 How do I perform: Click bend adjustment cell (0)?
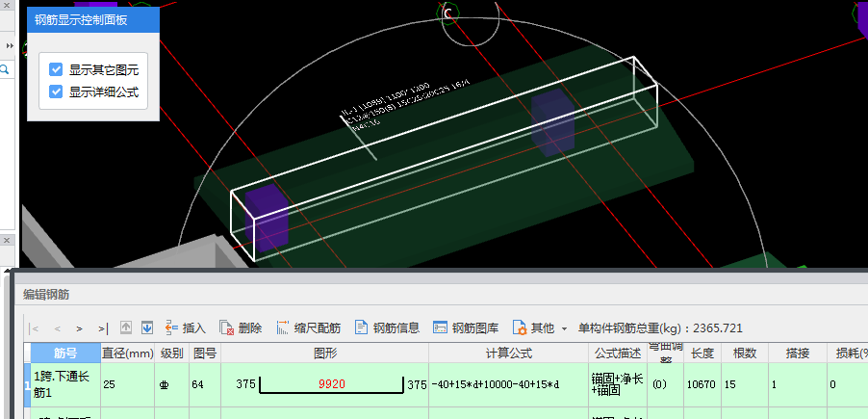tap(665, 384)
